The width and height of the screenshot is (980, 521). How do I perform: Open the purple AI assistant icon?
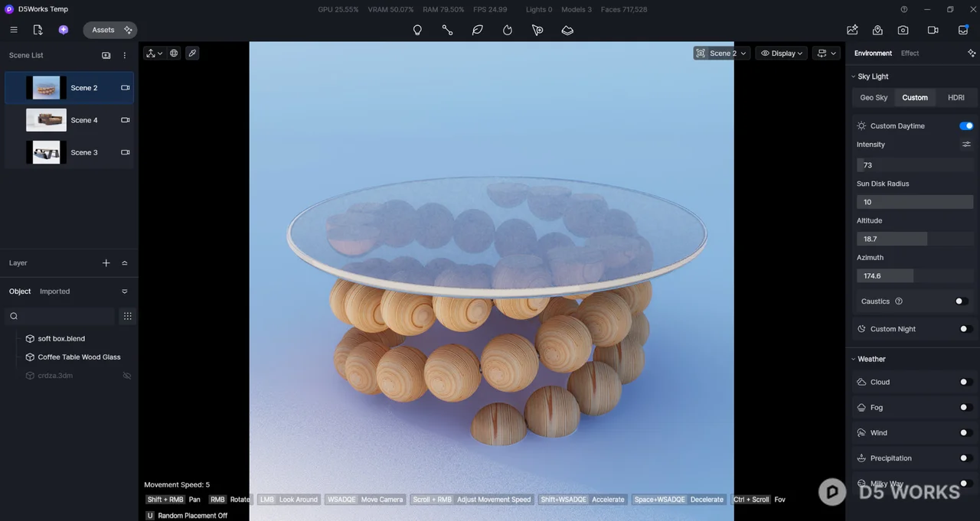pyautogui.click(x=64, y=30)
